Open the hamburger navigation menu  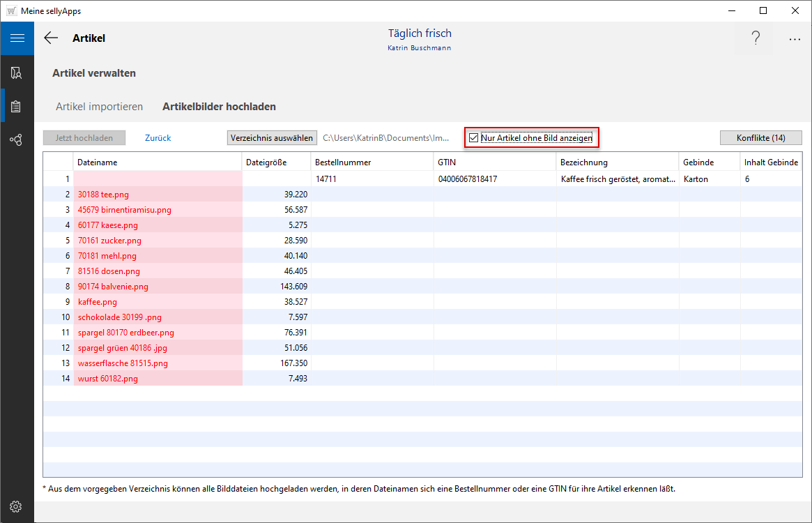17,38
